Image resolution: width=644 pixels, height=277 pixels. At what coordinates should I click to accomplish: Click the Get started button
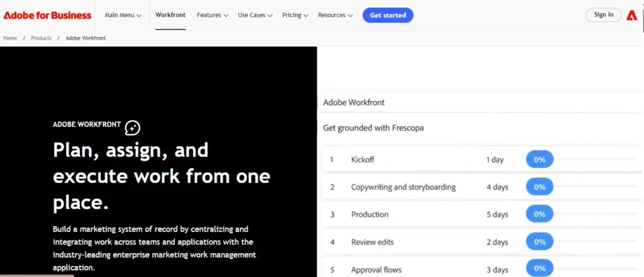(387, 15)
